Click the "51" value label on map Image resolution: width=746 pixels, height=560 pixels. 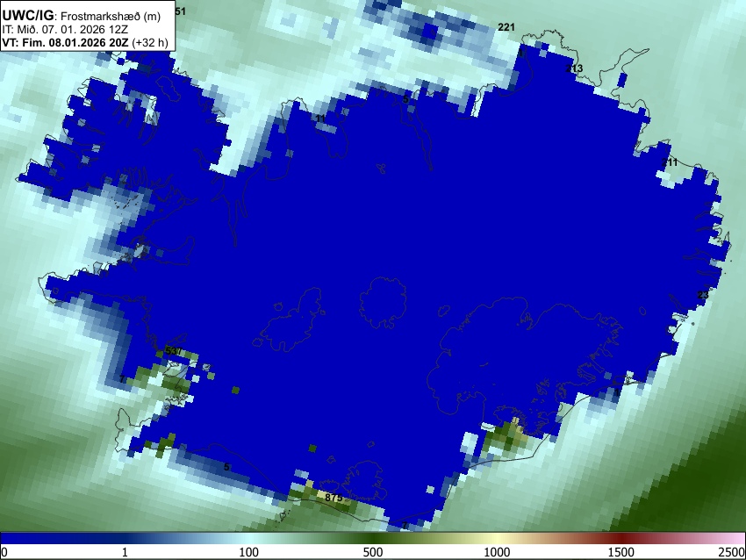coord(180,11)
